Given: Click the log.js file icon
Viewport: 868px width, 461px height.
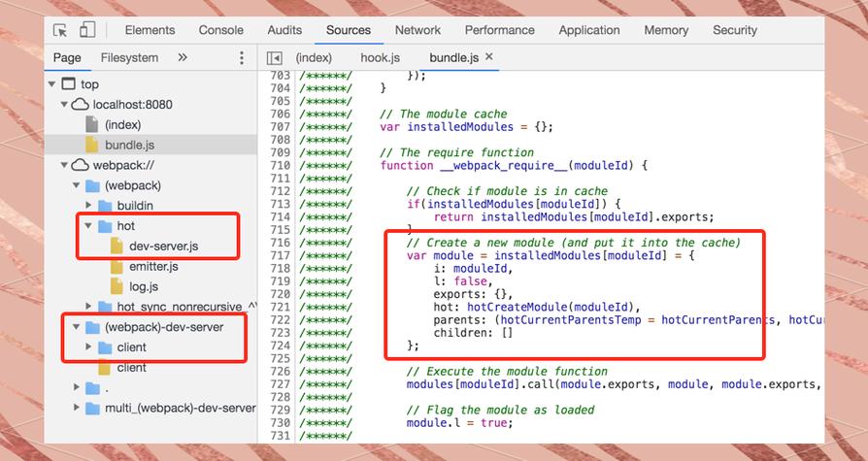Looking at the screenshot, I should 117,286.
